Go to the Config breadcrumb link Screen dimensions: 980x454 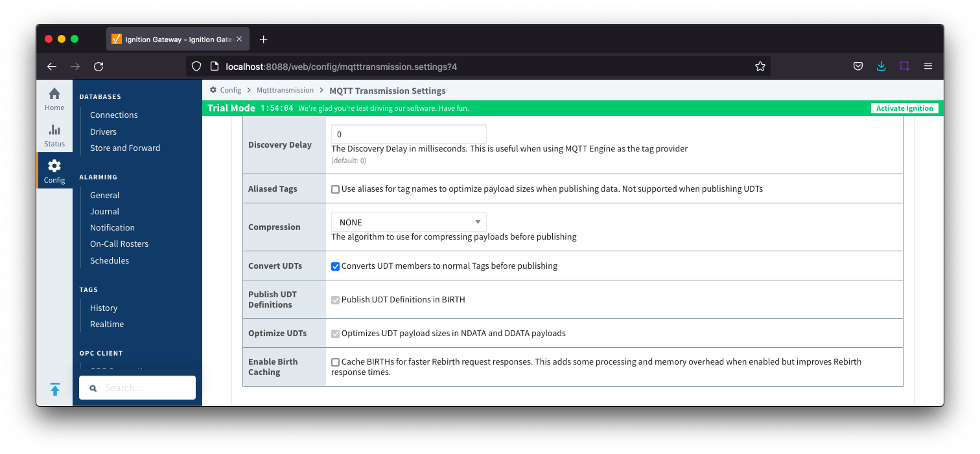[231, 90]
